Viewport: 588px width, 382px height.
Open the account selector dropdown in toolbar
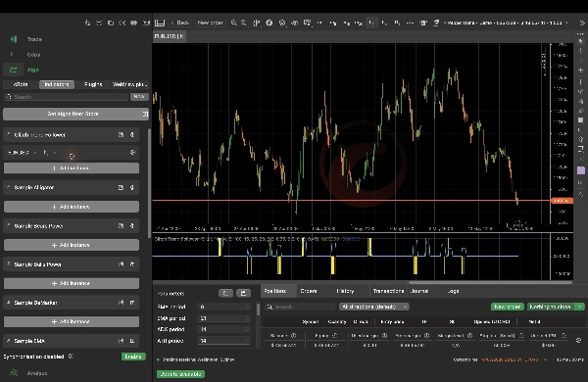click(506, 23)
